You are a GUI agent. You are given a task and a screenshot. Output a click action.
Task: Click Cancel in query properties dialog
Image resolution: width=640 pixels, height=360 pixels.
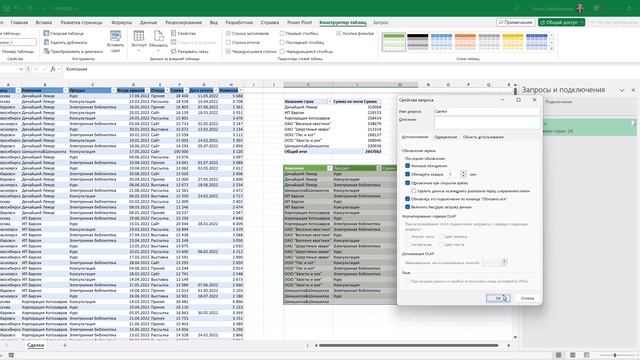point(527,298)
